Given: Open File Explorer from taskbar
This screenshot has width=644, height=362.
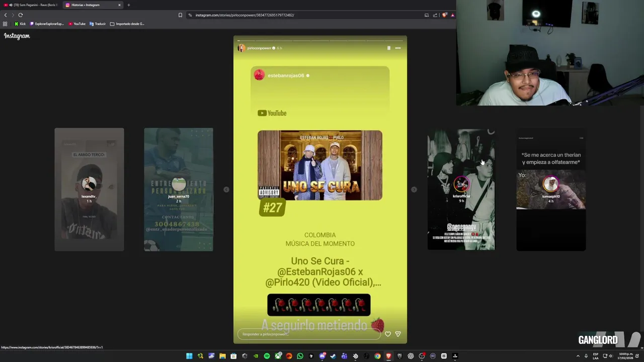Looking at the screenshot, I should point(222,356).
